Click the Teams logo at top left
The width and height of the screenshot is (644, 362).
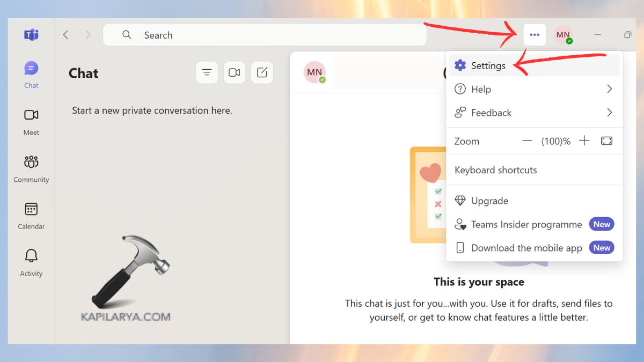coord(31,34)
